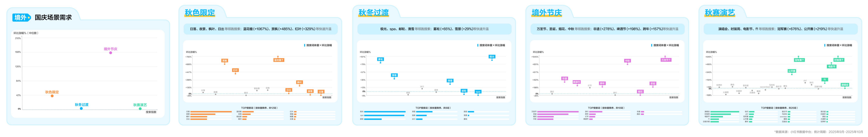Click the pink 中秋 chart label
868x137 pixels.
[x=627, y=61]
